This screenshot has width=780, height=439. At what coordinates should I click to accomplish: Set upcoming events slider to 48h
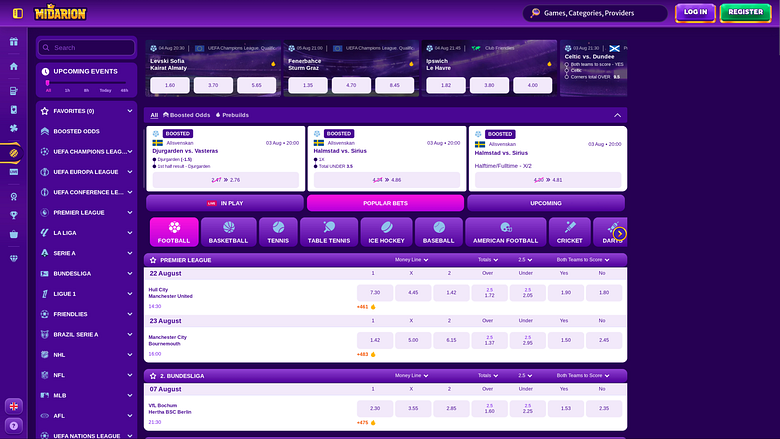[x=124, y=90]
